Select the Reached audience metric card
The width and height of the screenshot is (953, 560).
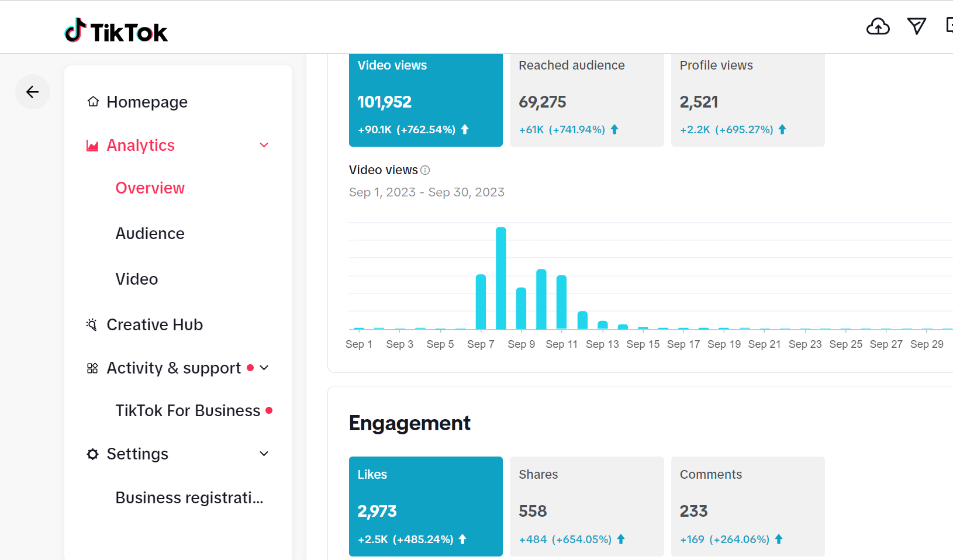587,100
